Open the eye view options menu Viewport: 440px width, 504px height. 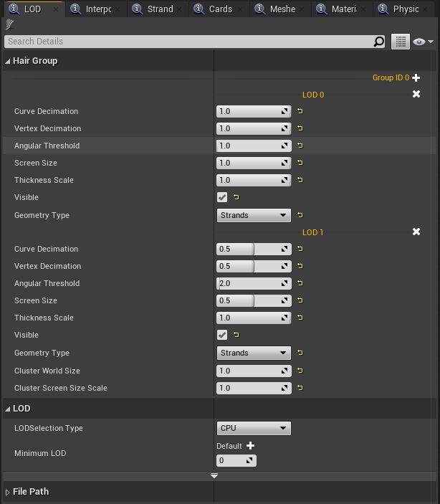423,42
